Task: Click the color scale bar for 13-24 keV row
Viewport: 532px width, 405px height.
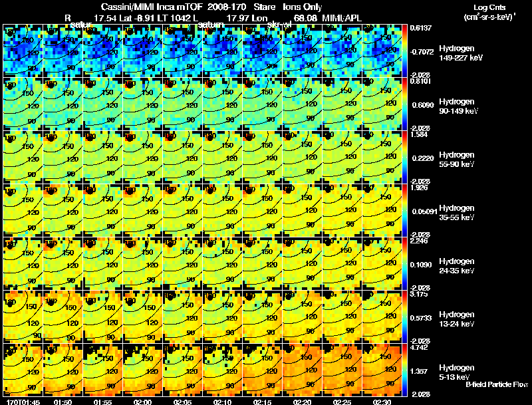Action: (x=404, y=317)
